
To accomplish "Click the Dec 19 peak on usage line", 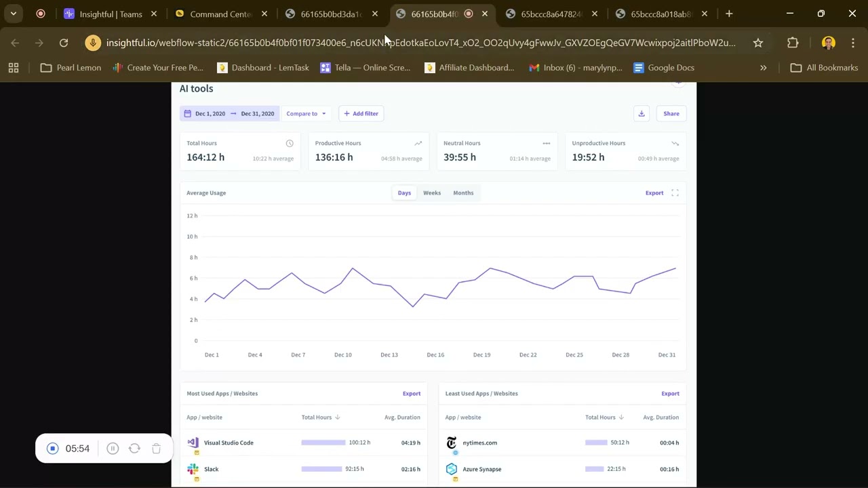I will point(490,268).
